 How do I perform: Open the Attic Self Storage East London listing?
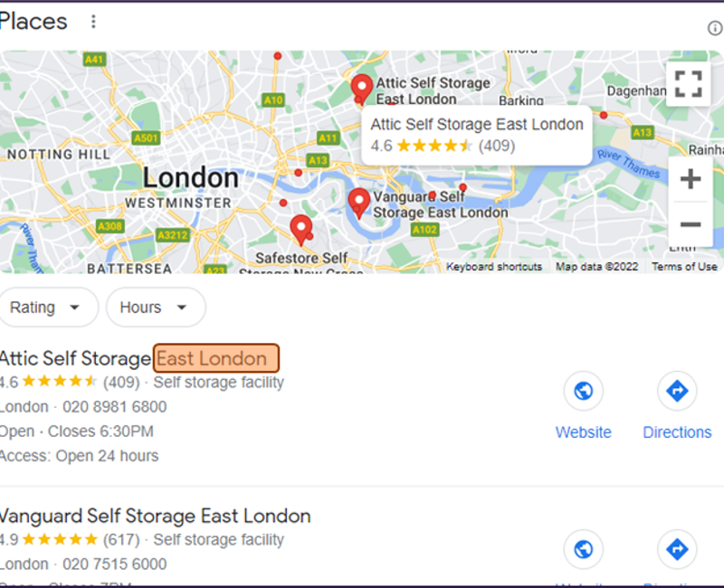(x=138, y=358)
